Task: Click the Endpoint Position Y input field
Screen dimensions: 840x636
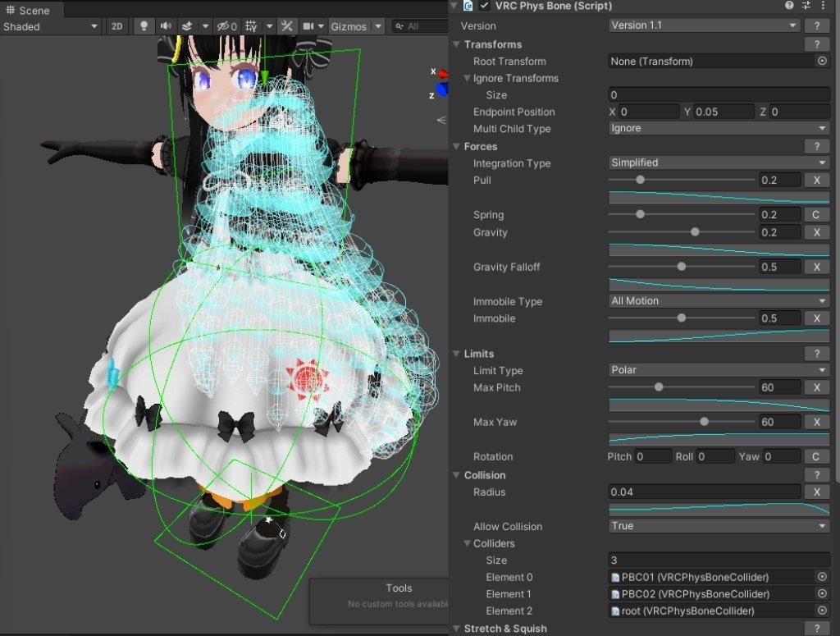Action: [722, 112]
